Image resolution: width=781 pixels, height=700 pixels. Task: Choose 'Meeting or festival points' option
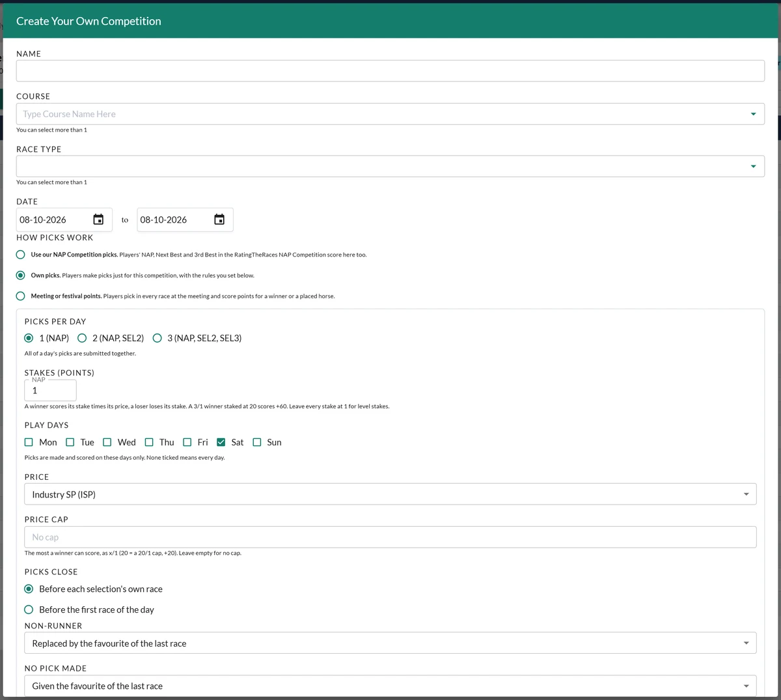[21, 296]
